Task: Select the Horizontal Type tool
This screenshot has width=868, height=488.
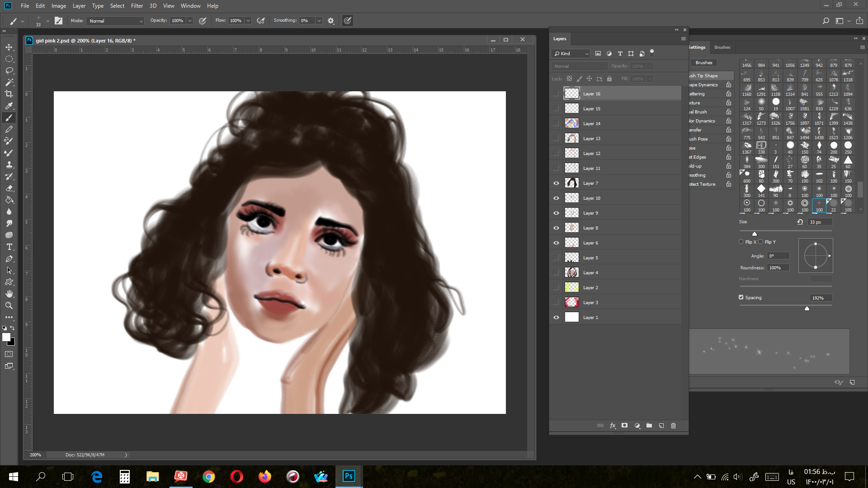Action: 9,247
